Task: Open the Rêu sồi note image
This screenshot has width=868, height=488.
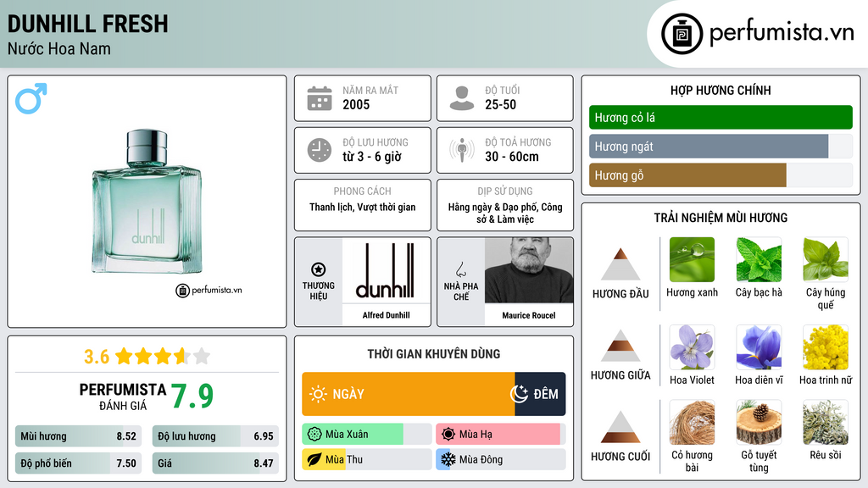Action: click(826, 422)
